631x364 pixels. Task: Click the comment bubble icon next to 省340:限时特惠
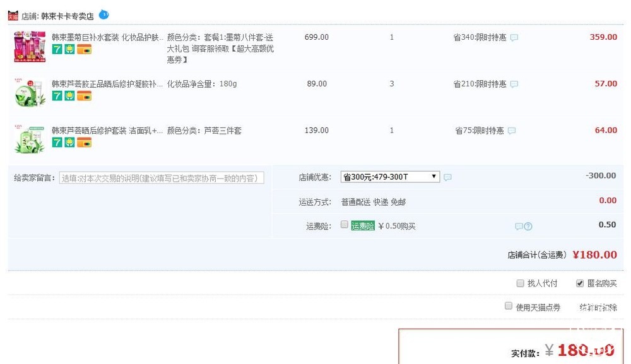(514, 38)
